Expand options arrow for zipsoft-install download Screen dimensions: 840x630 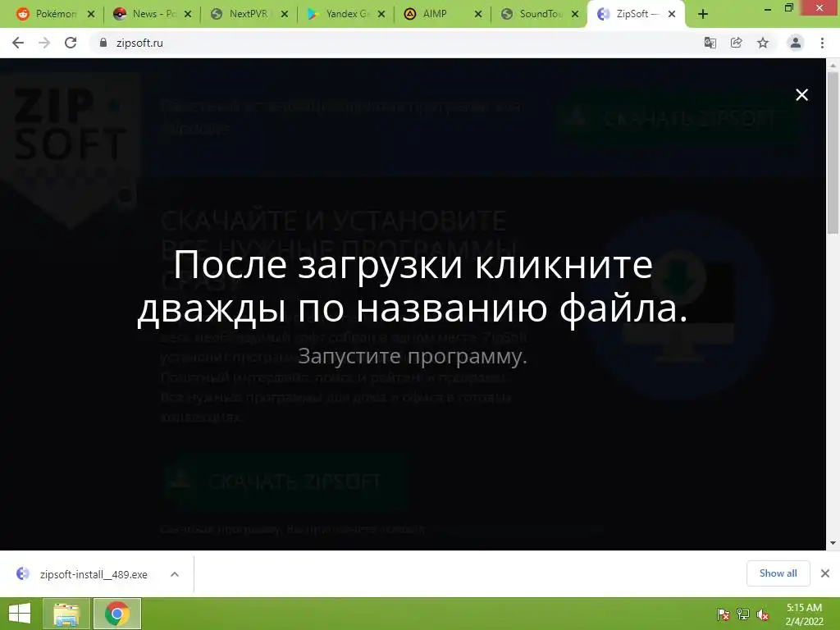(x=174, y=573)
